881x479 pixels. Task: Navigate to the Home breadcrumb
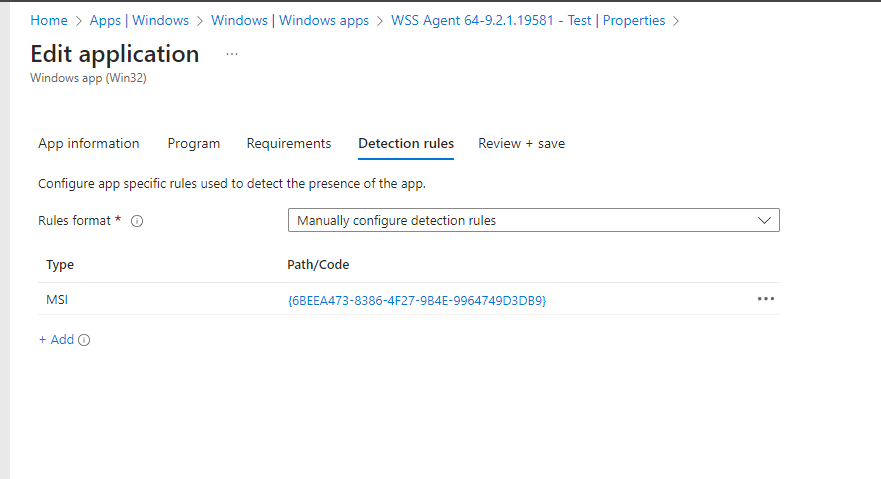coord(49,21)
